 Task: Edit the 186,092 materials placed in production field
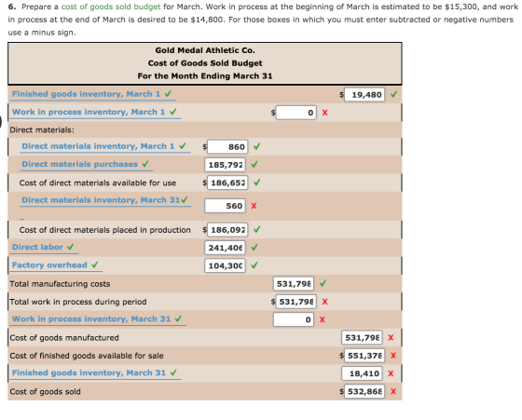click(x=227, y=230)
